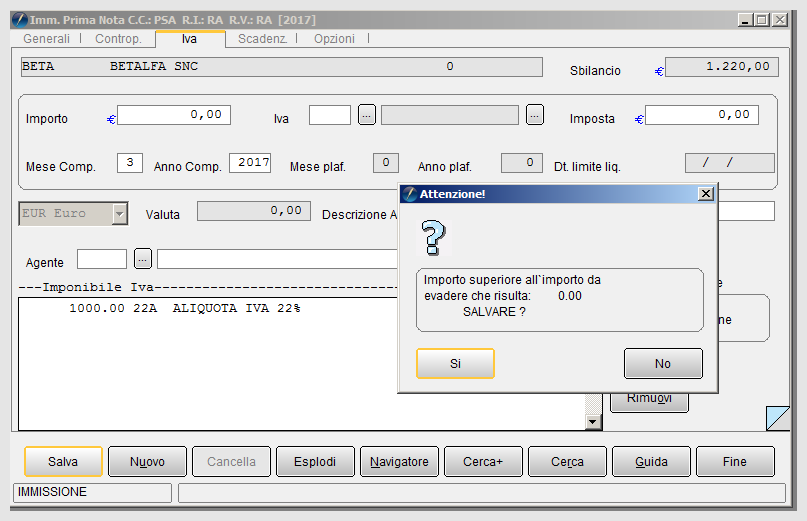The image size is (807, 521).
Task: Click Si to confirm saving
Action: click(x=455, y=363)
